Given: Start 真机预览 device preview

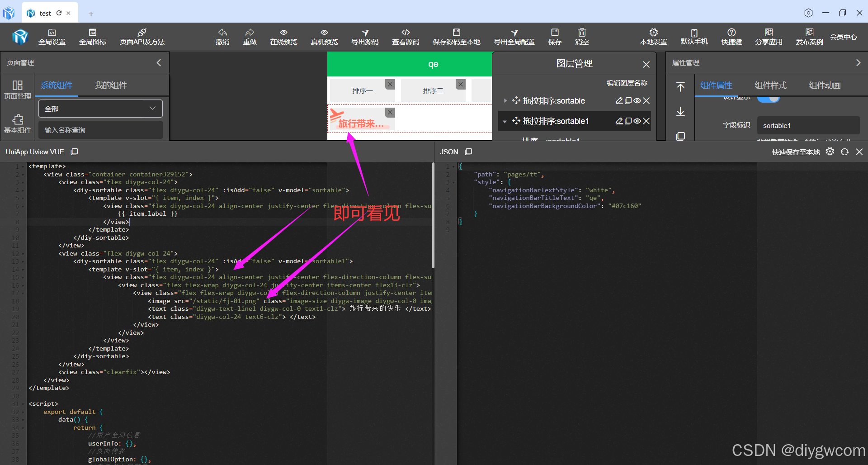Looking at the screenshot, I should (x=324, y=37).
